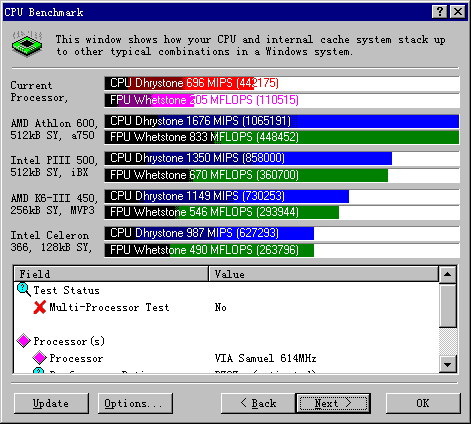
Task: Click the list's vertical scrollbar thumb
Action: coord(448,305)
